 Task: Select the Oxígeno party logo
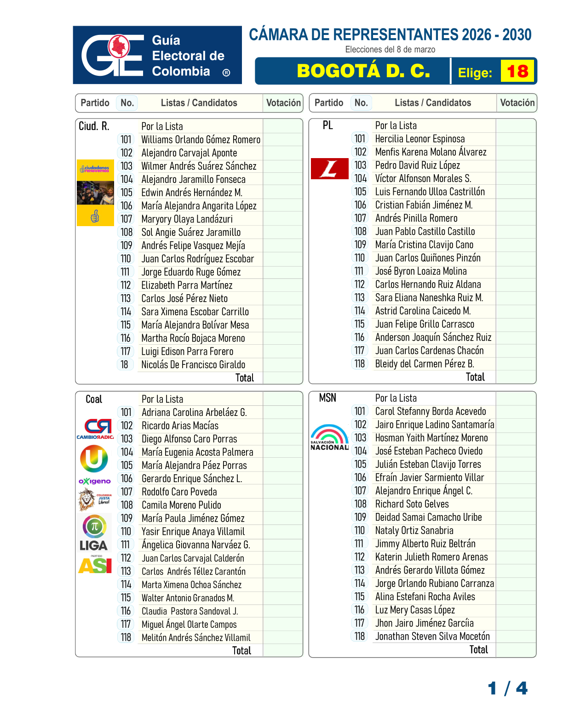[95, 481]
